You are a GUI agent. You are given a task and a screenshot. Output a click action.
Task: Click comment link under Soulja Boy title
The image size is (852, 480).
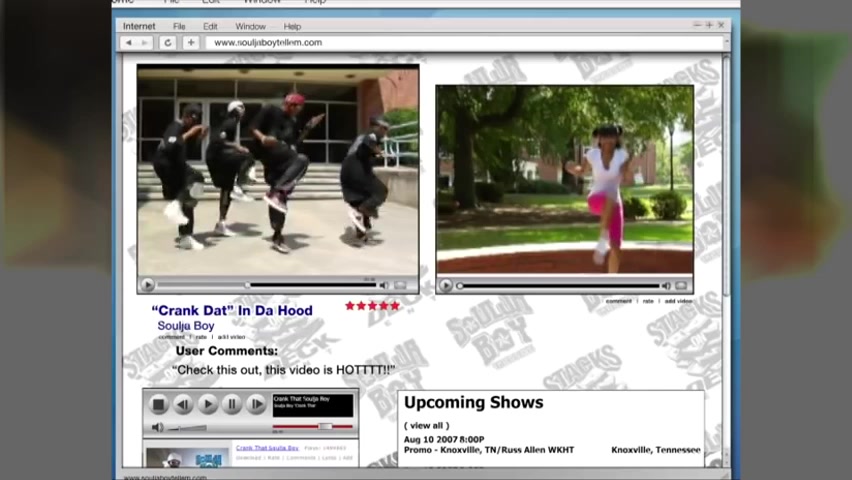pos(171,337)
